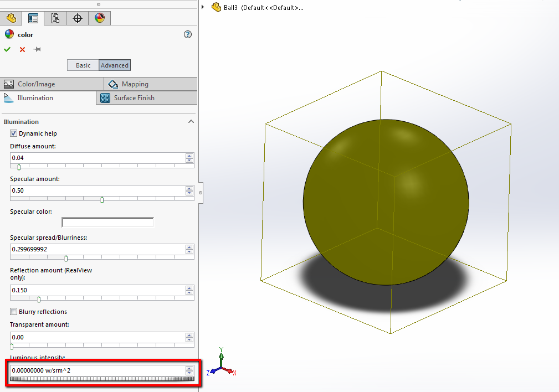The image size is (559, 392).
Task: Click the help question mark icon
Action: [188, 34]
